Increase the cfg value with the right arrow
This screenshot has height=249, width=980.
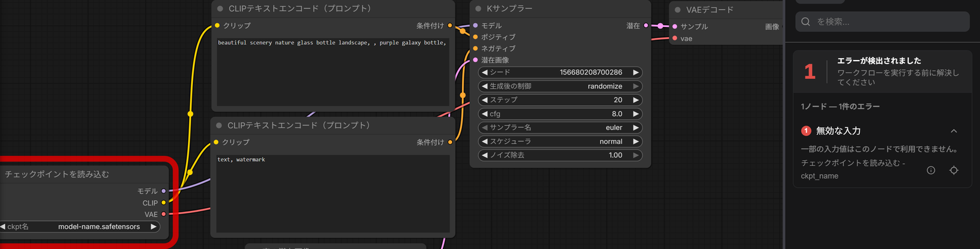pos(636,114)
